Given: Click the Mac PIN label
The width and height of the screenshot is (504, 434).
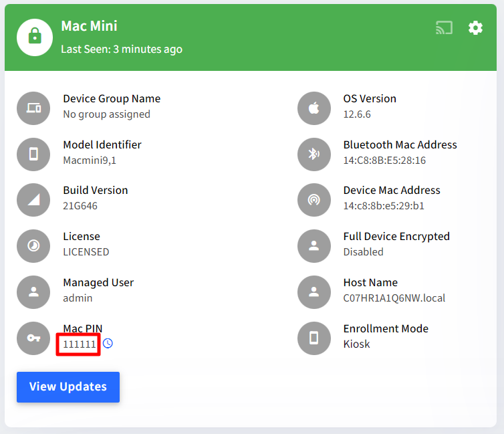Looking at the screenshot, I should pos(83,328).
